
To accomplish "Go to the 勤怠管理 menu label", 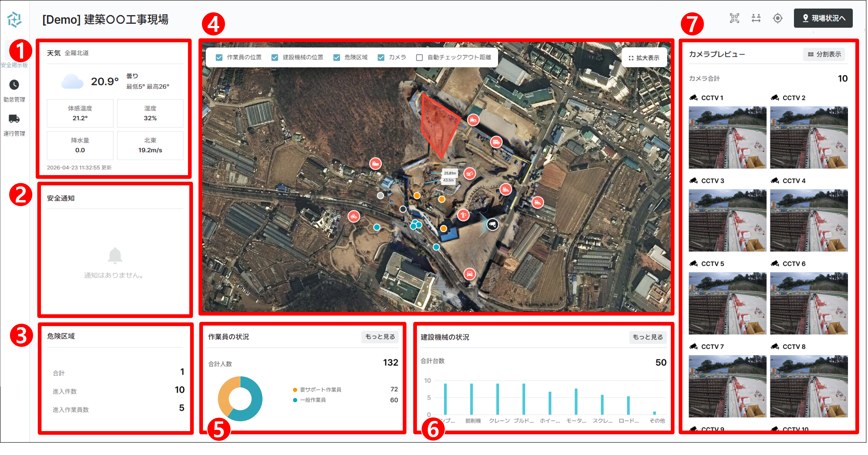I will 14,100.
